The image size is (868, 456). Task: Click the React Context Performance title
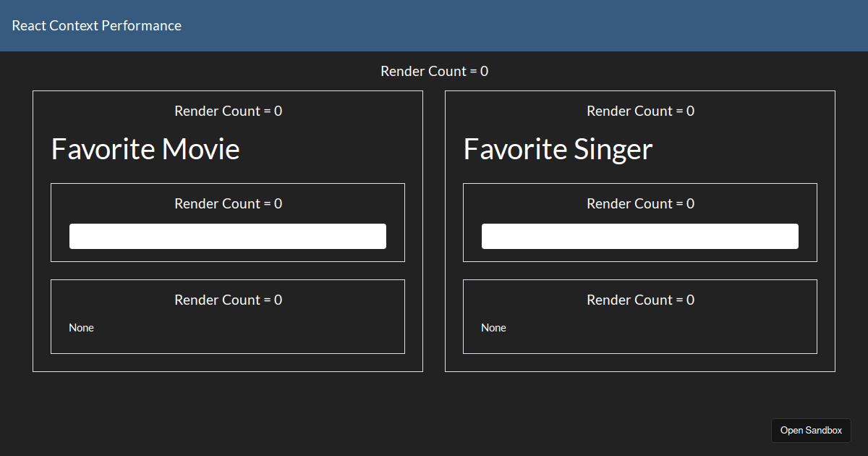[96, 25]
